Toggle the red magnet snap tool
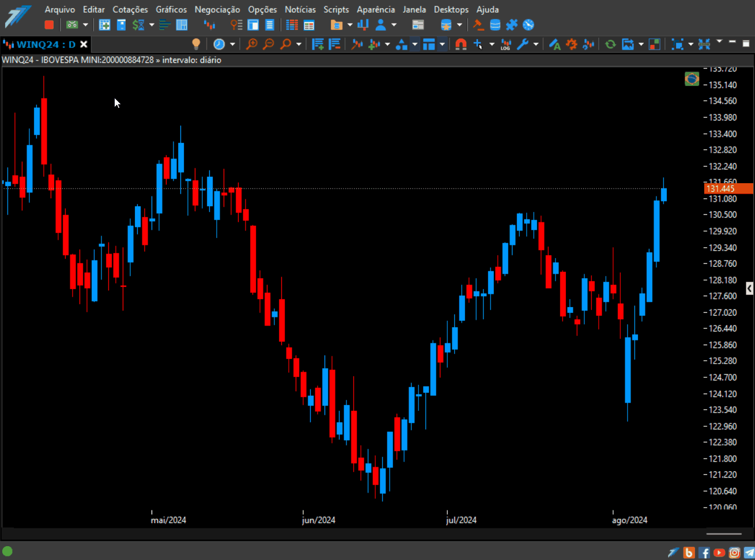Screen dimensions: 755x560 (460, 44)
